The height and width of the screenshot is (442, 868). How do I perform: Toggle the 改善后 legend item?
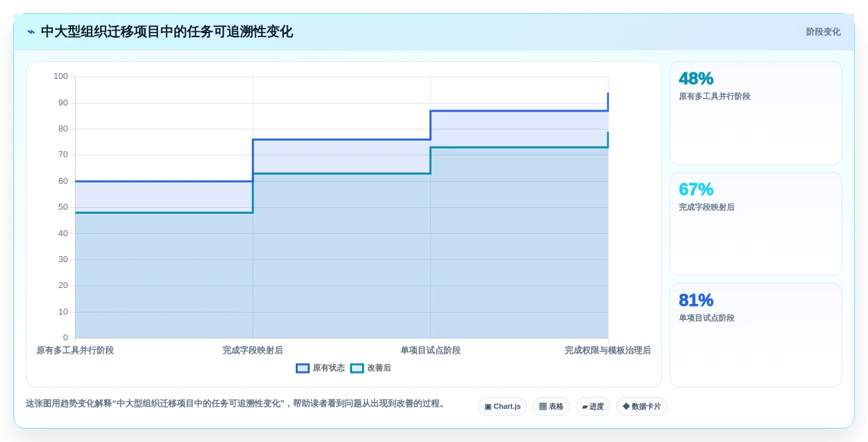371,368
